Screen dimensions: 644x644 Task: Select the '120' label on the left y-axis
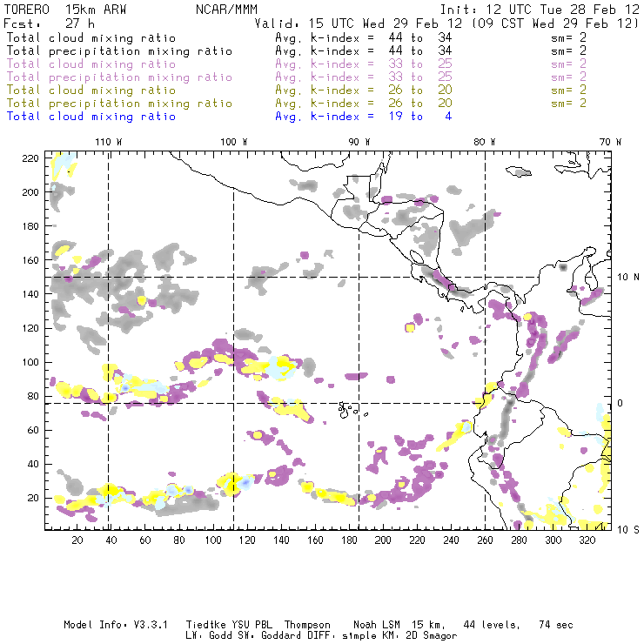click(x=30, y=328)
